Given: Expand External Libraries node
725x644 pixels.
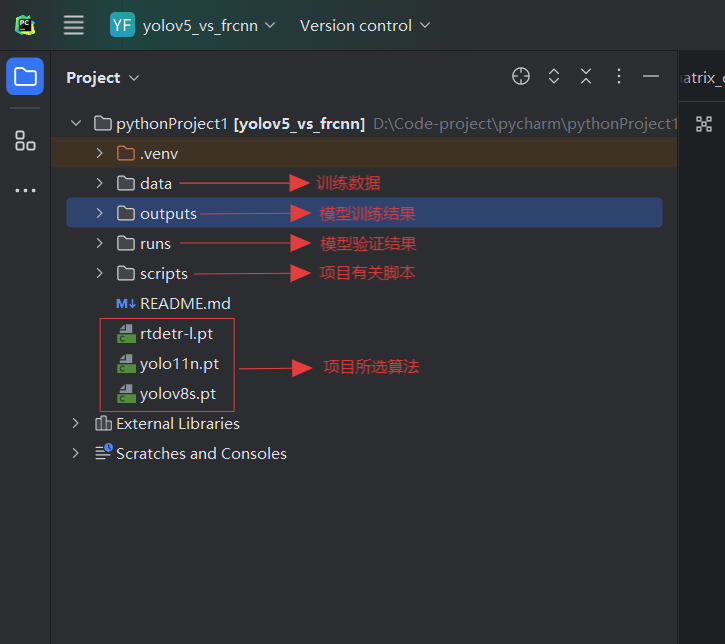Looking at the screenshot, I should pyautogui.click(x=75, y=423).
